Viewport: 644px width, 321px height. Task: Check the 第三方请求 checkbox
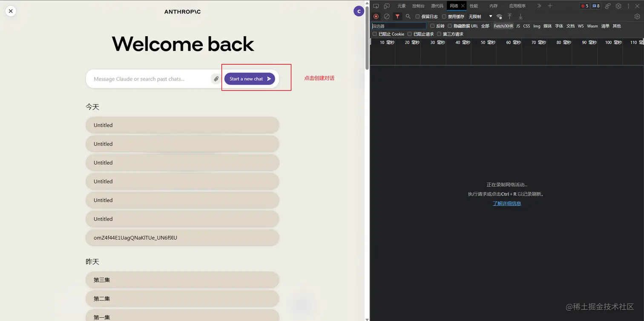[x=439, y=34]
